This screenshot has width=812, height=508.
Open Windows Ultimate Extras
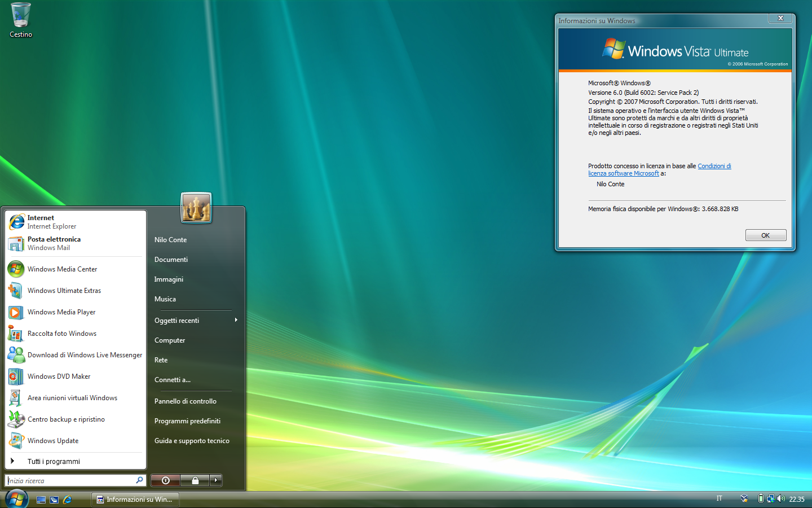point(76,291)
